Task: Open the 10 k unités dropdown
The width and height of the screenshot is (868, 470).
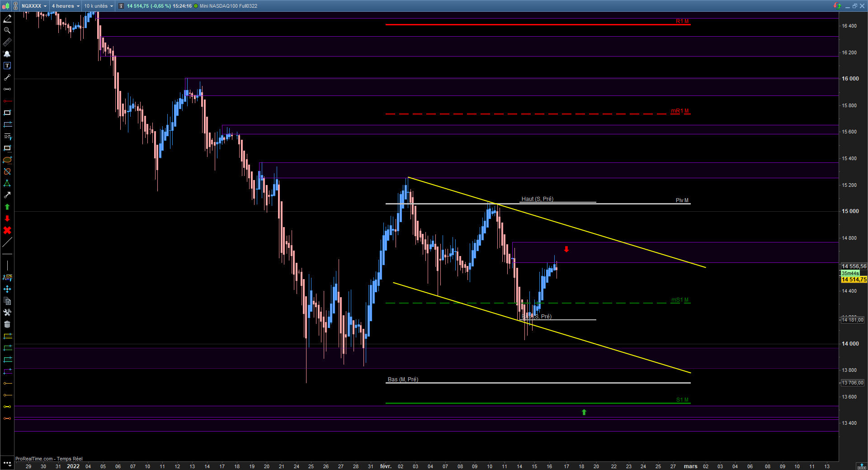Action: (x=99, y=6)
